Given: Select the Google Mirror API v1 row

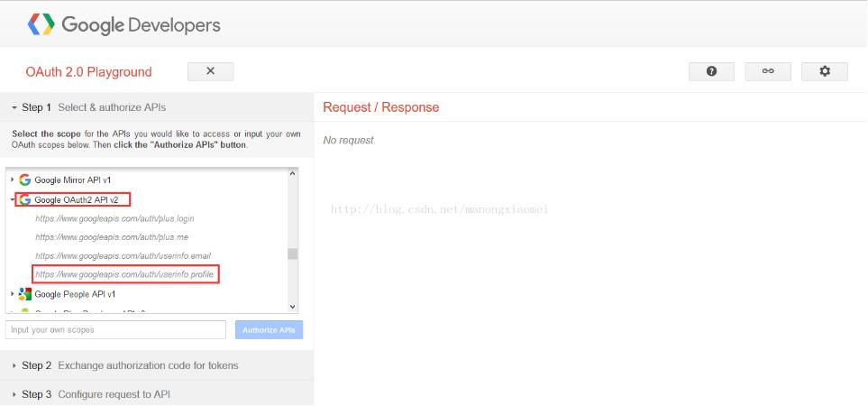Looking at the screenshot, I should click(146, 180).
